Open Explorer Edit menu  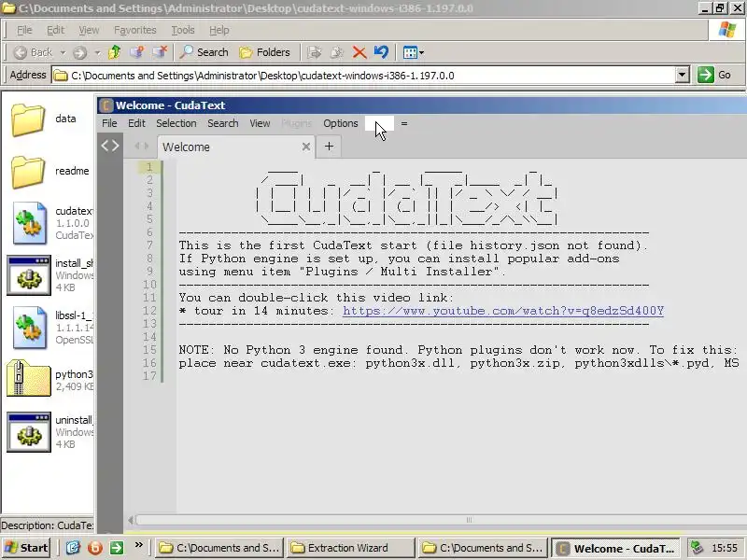pyautogui.click(x=55, y=30)
